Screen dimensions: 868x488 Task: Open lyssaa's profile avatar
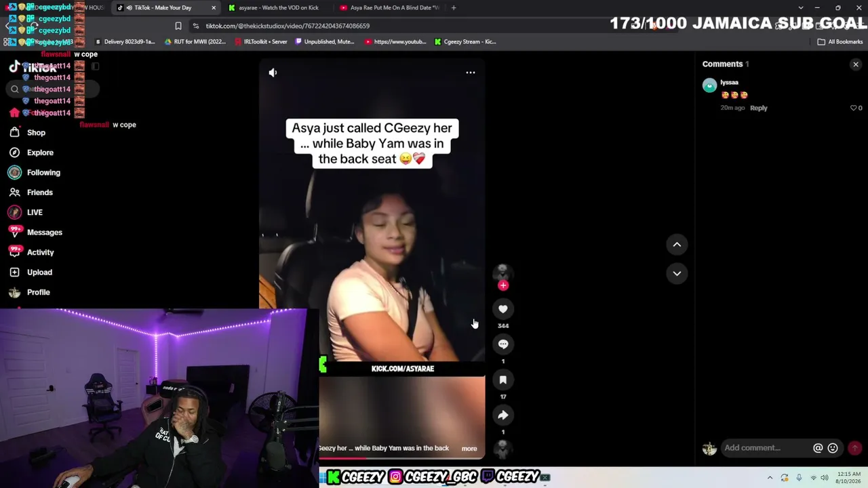[x=709, y=85]
